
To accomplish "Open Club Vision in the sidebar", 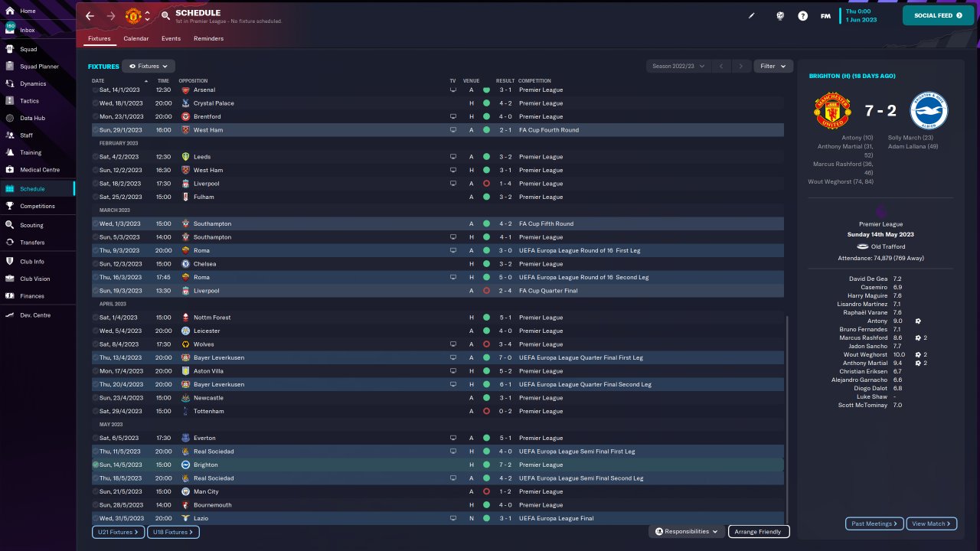I will (x=38, y=279).
